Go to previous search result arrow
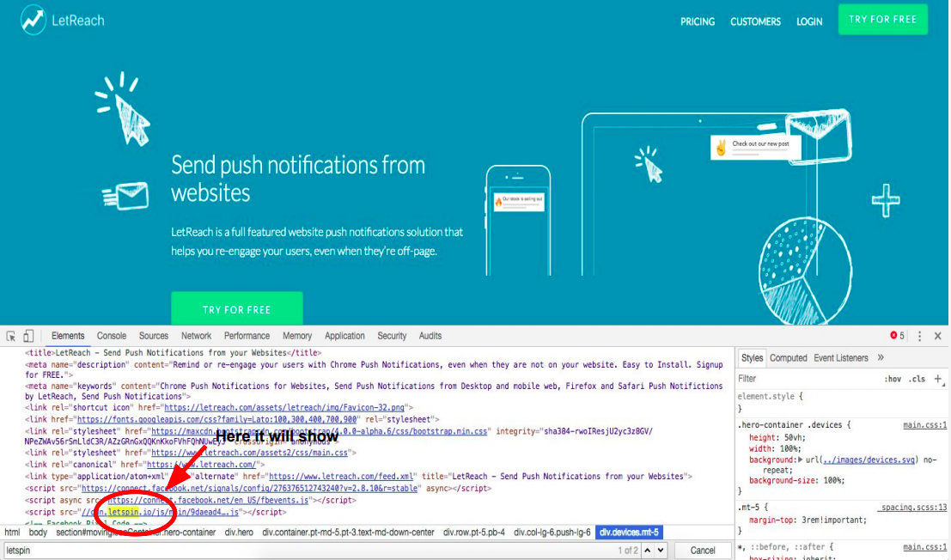This screenshot has width=951, height=560. [x=647, y=551]
